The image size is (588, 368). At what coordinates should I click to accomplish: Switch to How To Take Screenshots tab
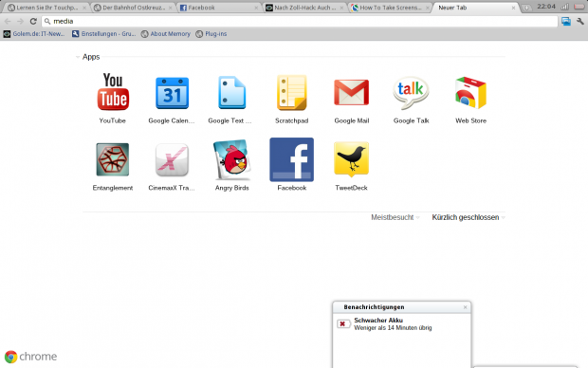390,8
